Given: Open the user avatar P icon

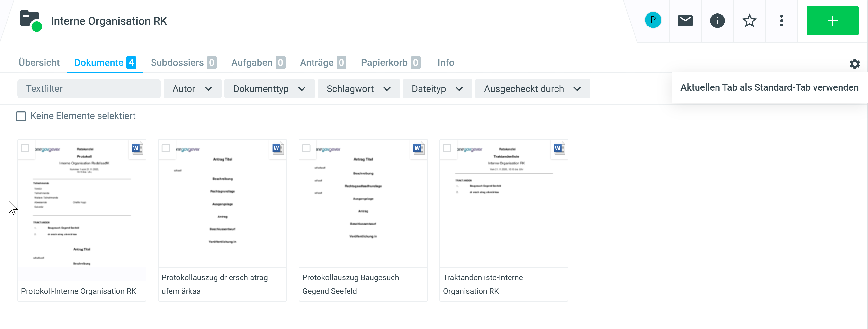Looking at the screenshot, I should [653, 21].
